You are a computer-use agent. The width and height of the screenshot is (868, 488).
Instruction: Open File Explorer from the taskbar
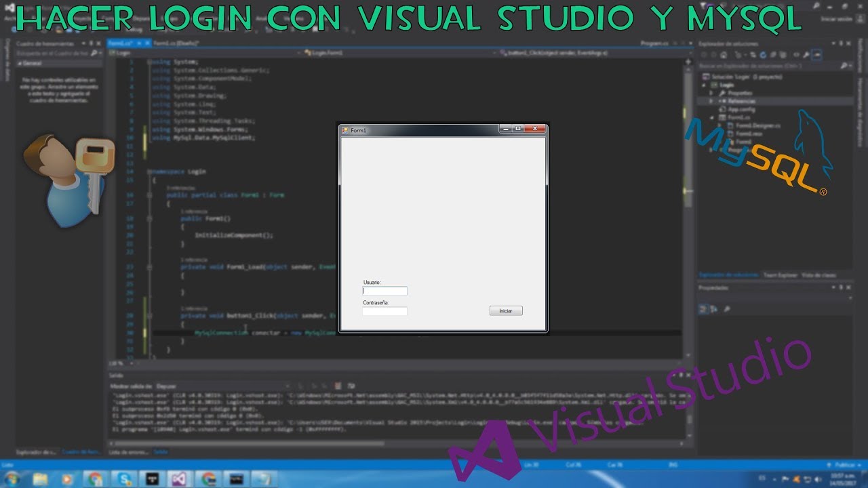[41, 479]
